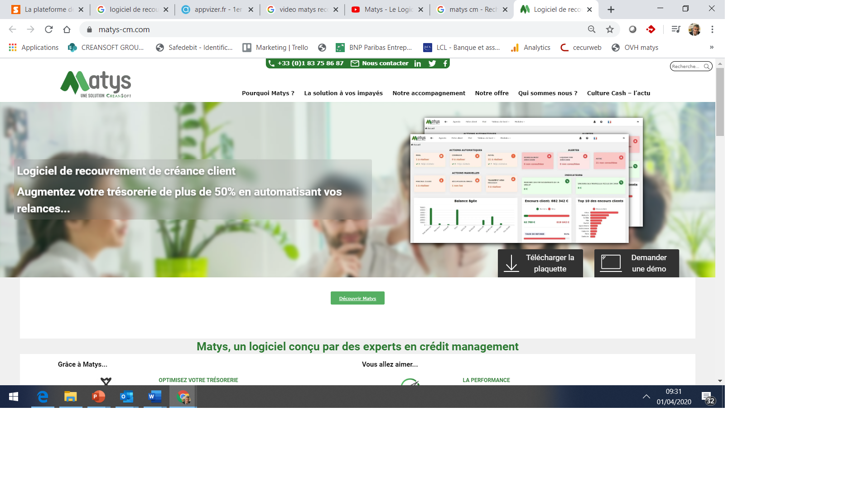Click the red extension icon in the toolbar

click(651, 29)
